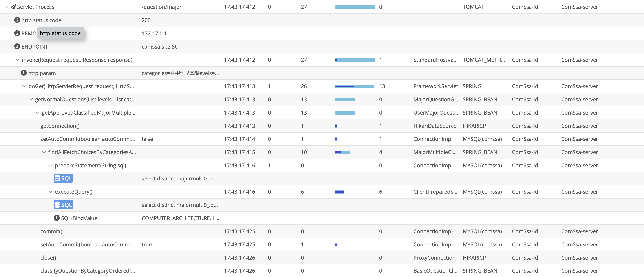The height and width of the screenshot is (277, 644).
Task: Open SQL badge under prepareStatement
Action: point(63,178)
